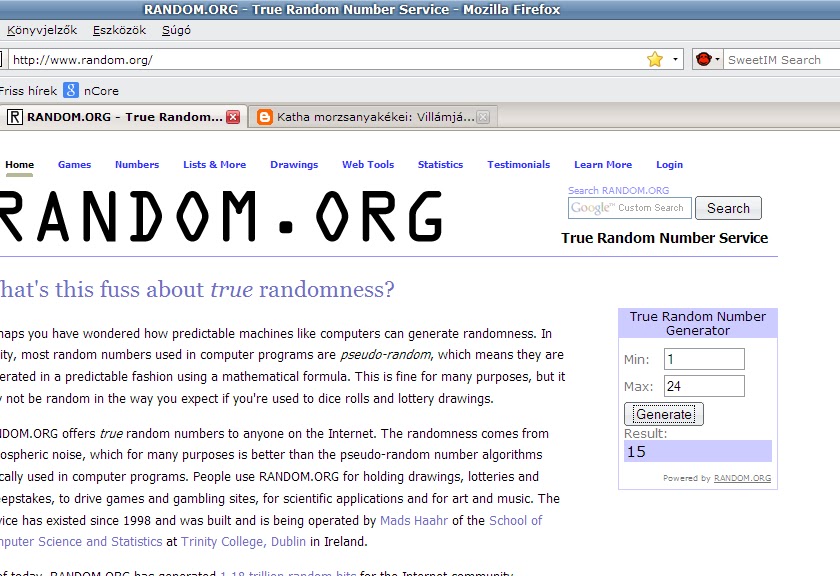Click the Google Custom Search field
840x576 pixels.
[630, 208]
